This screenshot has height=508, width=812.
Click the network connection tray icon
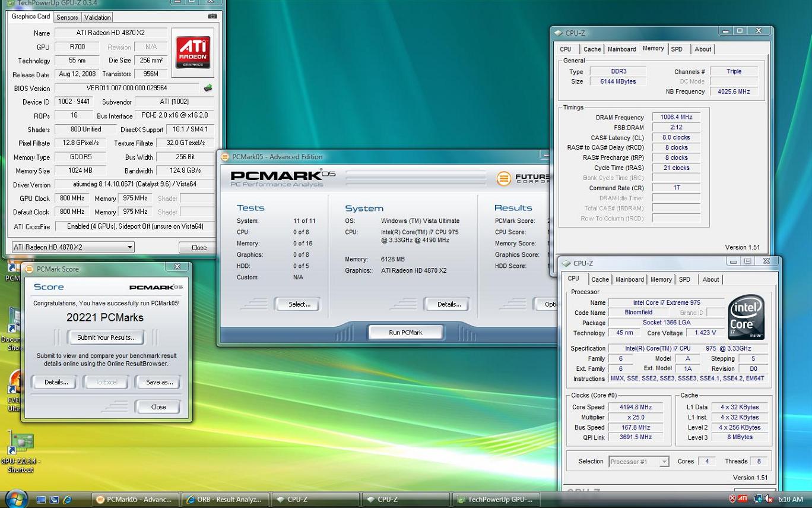tap(758, 499)
